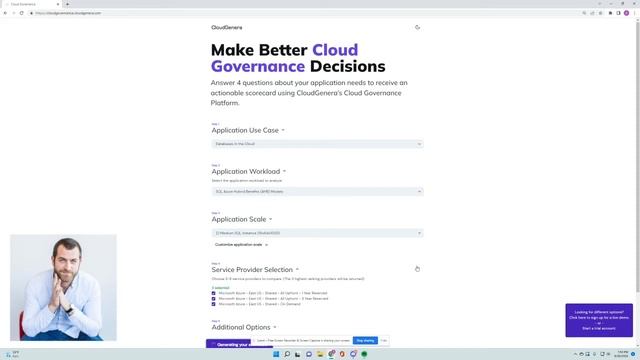Click the browser address bar URL
This screenshot has height=360, width=640.
(x=68, y=13)
